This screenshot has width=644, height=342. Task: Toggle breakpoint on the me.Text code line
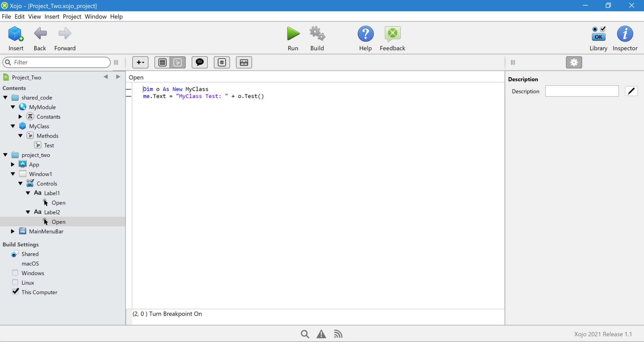coord(128,96)
